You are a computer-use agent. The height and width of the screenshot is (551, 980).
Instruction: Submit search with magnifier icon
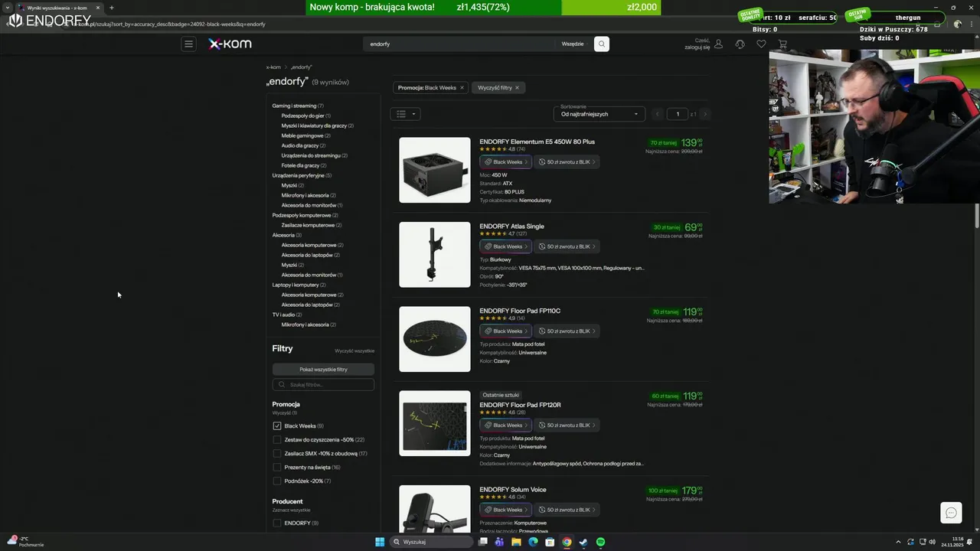coord(602,44)
